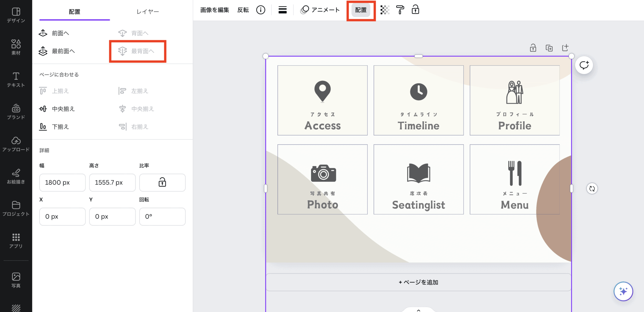This screenshot has height=312, width=644.
Task: Toggle the aspect ratio lock button
Action: click(x=162, y=183)
